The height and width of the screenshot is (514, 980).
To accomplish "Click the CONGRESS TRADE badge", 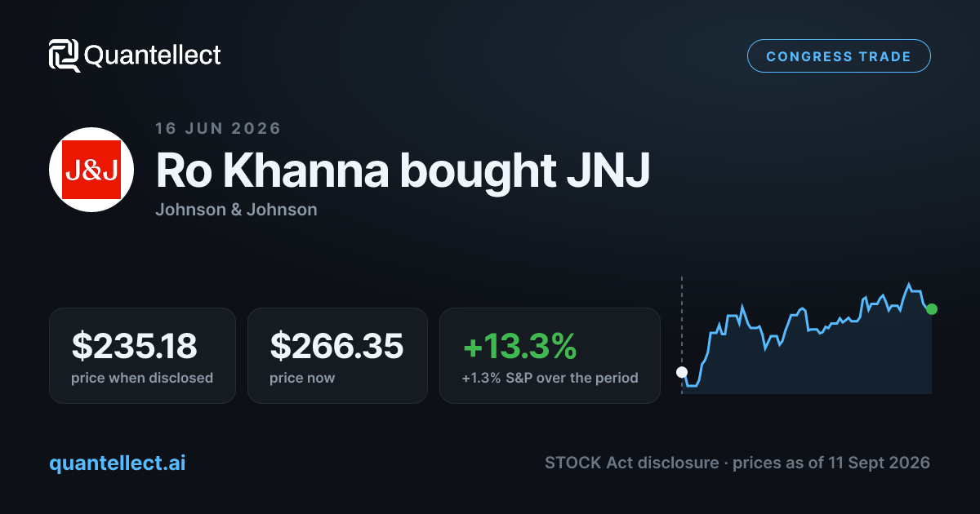I will (x=839, y=56).
